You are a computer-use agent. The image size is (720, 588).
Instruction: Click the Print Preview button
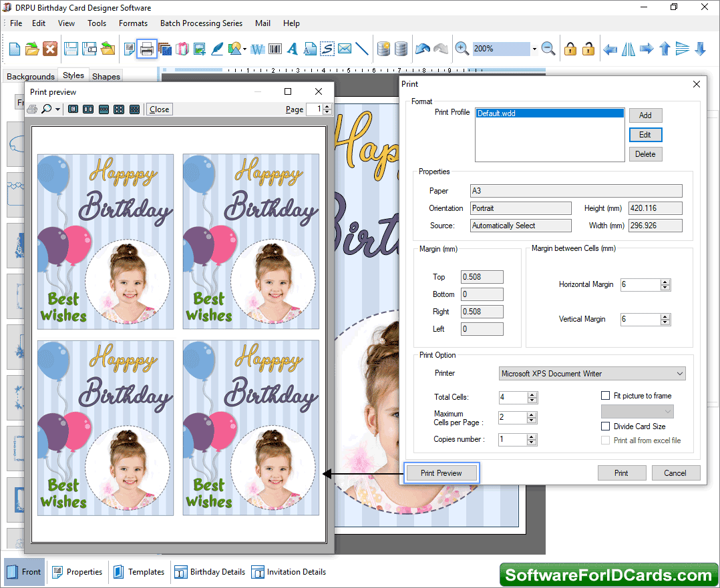coord(441,473)
